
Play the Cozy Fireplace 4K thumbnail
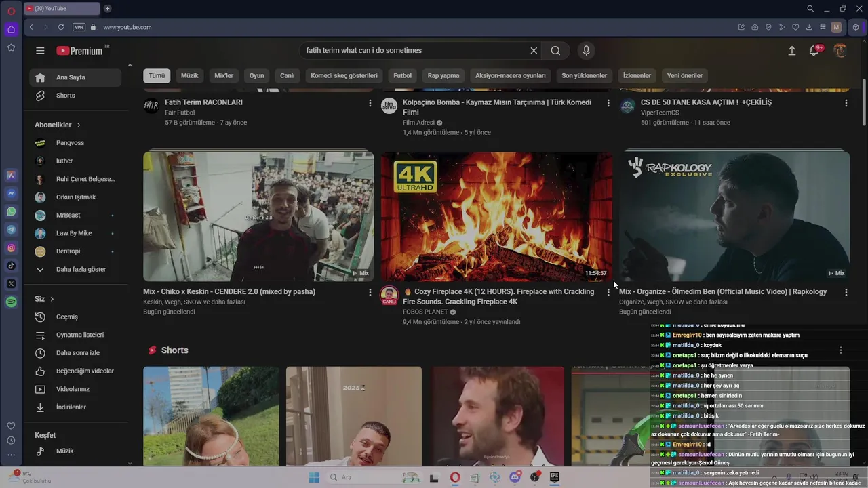point(496,216)
